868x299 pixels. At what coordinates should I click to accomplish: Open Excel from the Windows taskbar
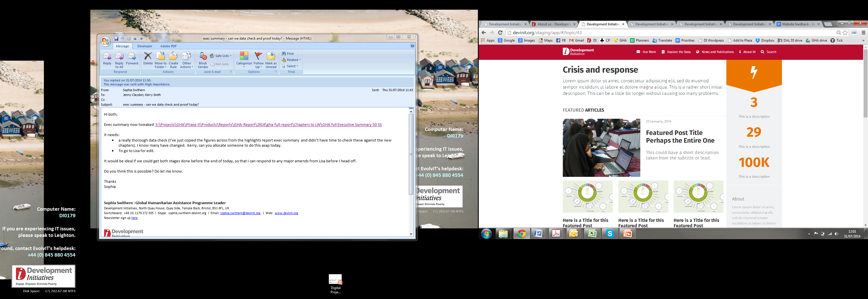tap(592, 234)
